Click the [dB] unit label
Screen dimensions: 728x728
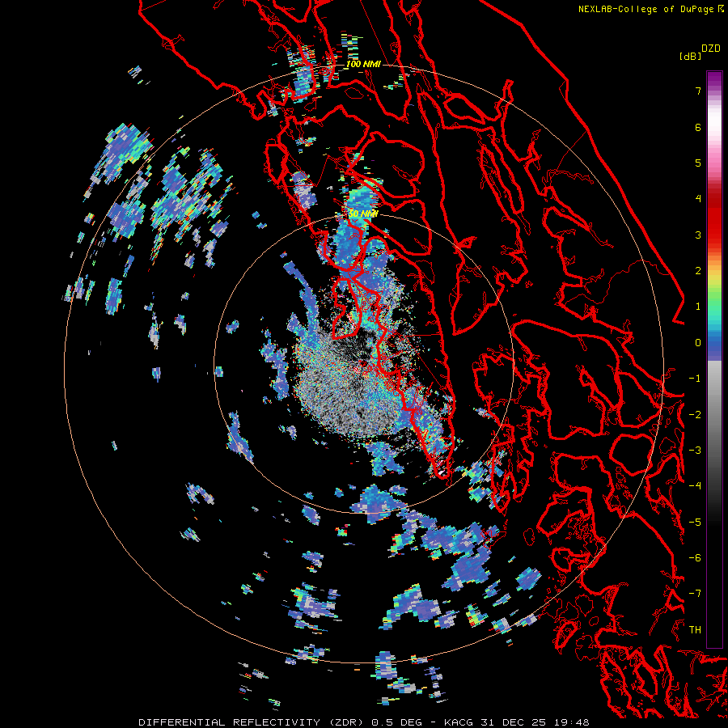point(691,56)
